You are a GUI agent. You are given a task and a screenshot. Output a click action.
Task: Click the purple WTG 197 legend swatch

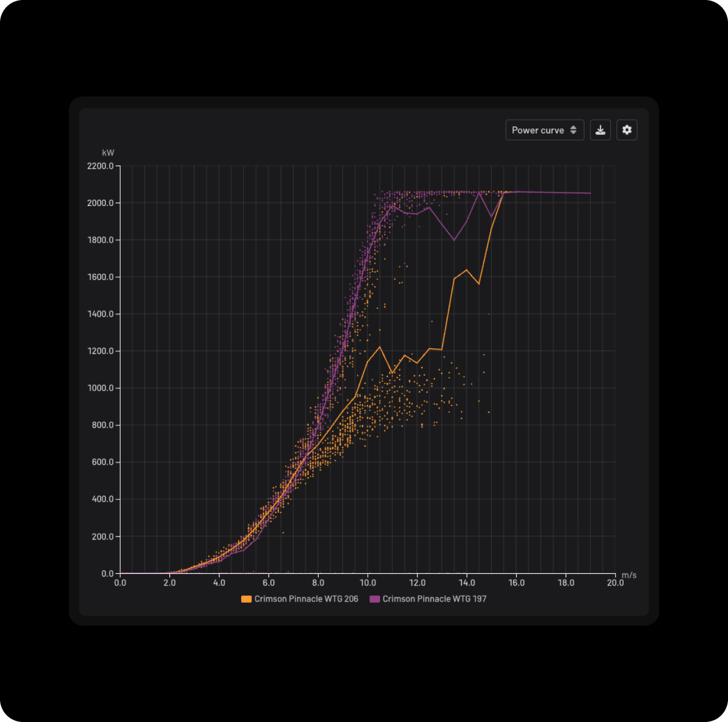click(x=374, y=599)
